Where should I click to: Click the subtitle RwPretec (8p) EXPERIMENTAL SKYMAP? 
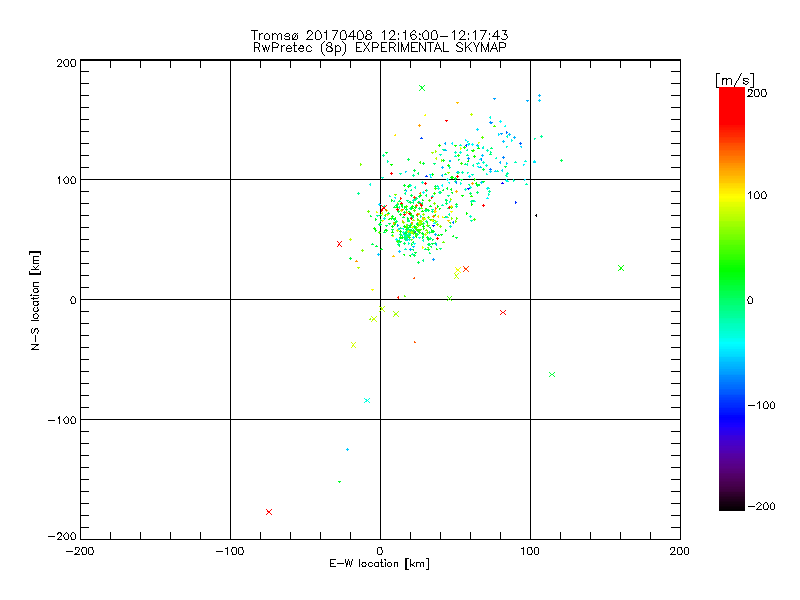[380, 47]
